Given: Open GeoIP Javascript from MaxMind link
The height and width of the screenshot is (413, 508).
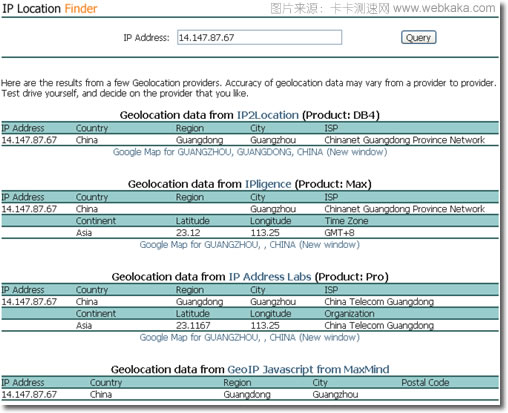Looking at the screenshot, I should (308, 369).
